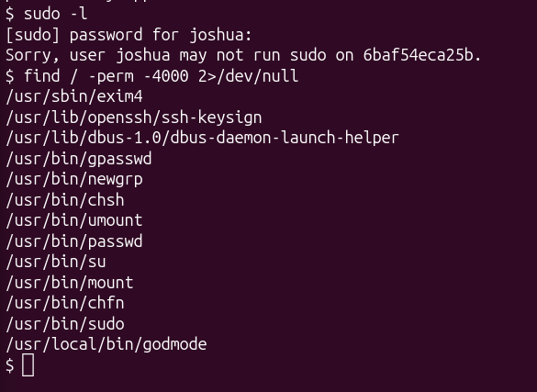Viewport: 537px width, 392px height.
Task: Click the terminal cursor block at the prompt
Action: [x=28, y=365]
